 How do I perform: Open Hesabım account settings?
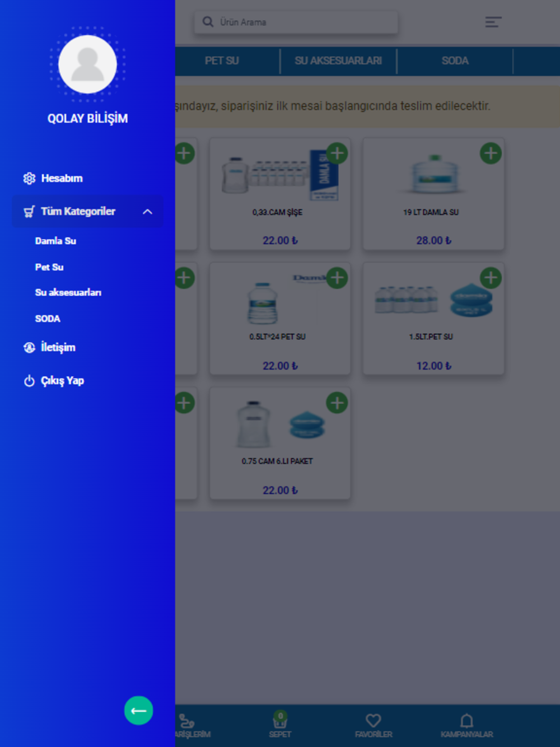(62, 179)
